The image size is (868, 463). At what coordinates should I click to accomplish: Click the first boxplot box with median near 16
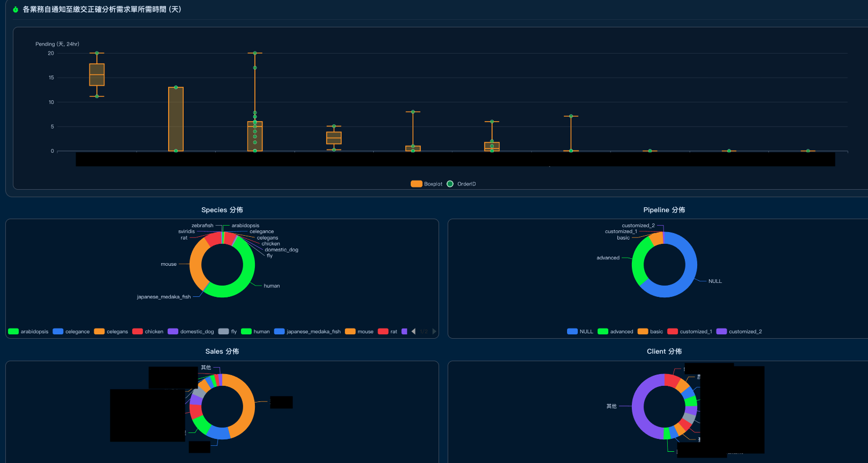click(x=97, y=74)
